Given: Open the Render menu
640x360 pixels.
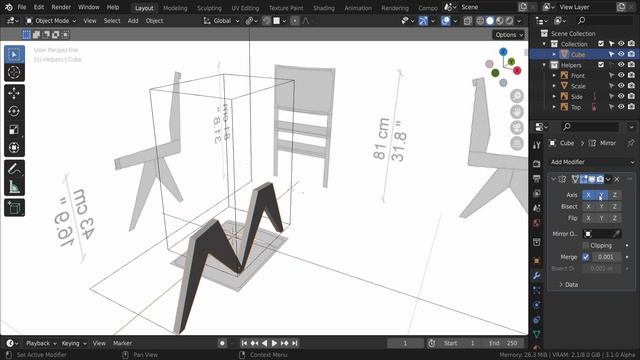Looking at the screenshot, I should (61, 7).
